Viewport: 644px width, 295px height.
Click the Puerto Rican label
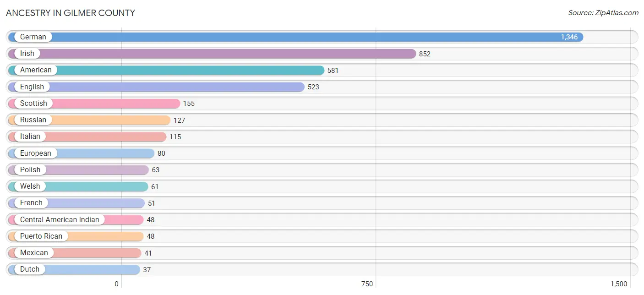tap(41, 236)
